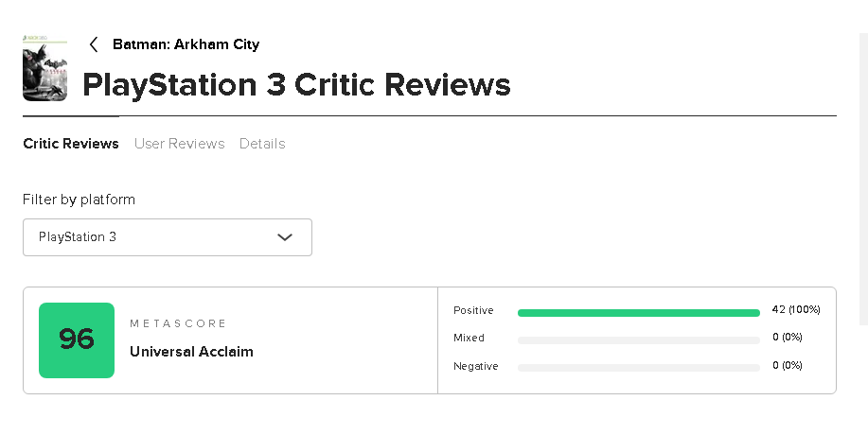Click the green Positive reviews bar

638,312
